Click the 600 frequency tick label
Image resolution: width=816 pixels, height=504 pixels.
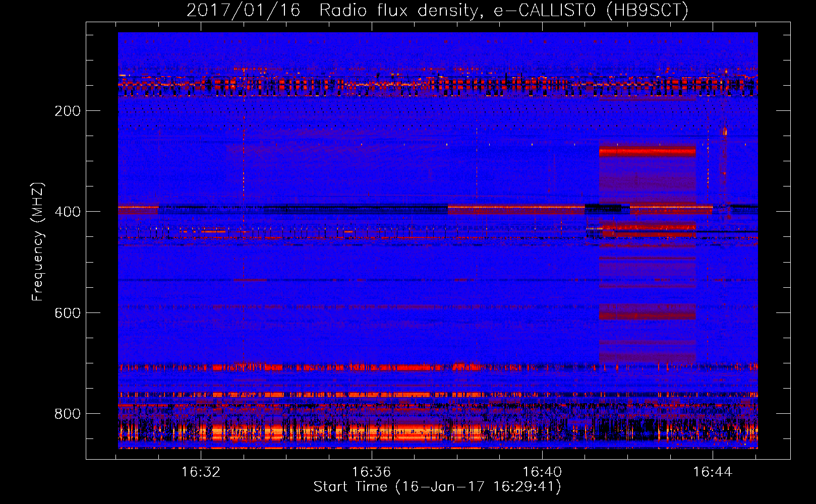click(68, 313)
